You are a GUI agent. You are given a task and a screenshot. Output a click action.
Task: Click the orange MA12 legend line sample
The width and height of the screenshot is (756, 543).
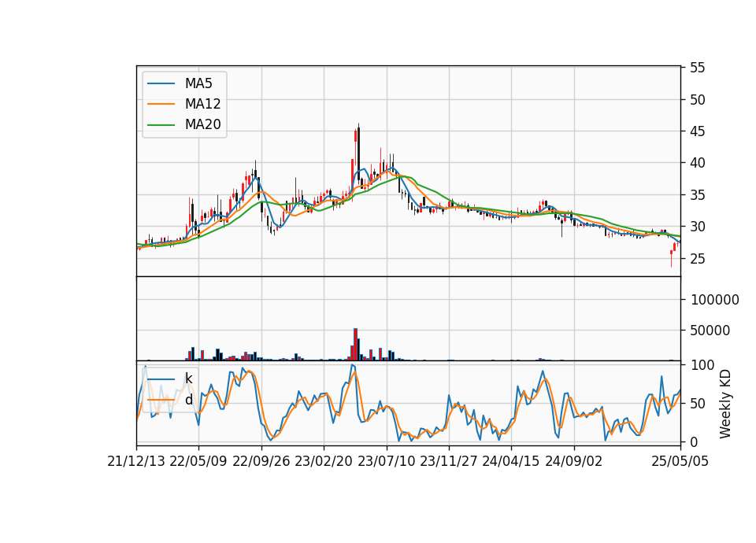pos(161,104)
